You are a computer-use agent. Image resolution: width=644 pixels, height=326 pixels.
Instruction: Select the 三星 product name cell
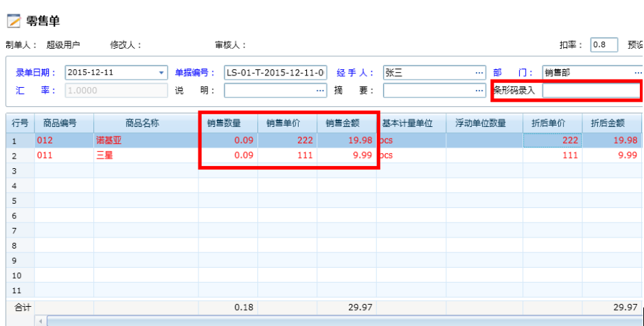(x=146, y=155)
